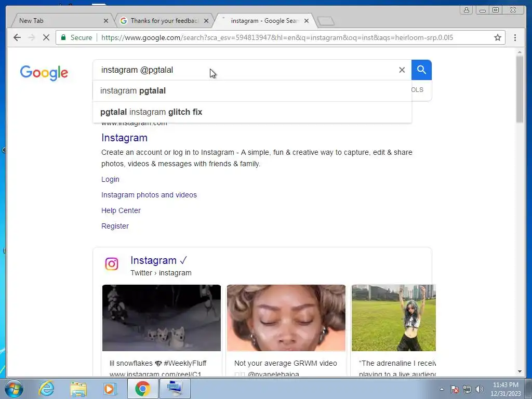Image resolution: width=532 pixels, height=399 pixels.
Task: Choose suggestion instagram pgtalal
Action: [x=252, y=91]
